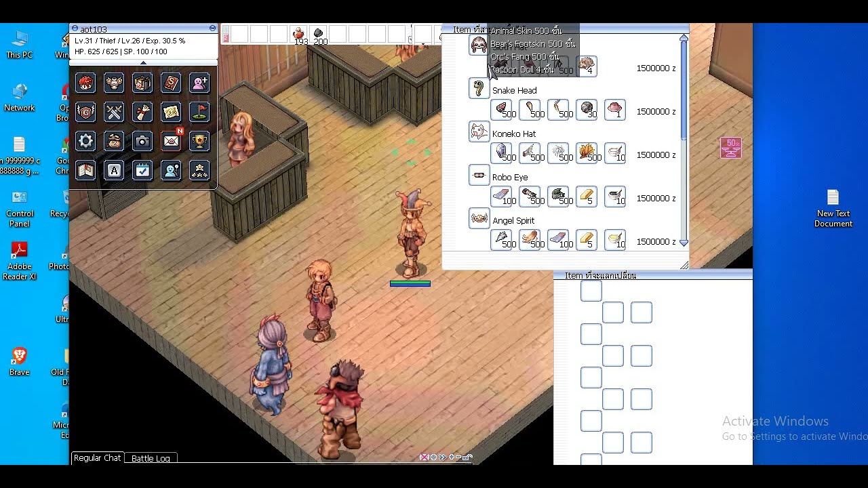This screenshot has height=488, width=868.
Task: Click the red hat ingredient under Snake Head
Action: [x=615, y=110]
